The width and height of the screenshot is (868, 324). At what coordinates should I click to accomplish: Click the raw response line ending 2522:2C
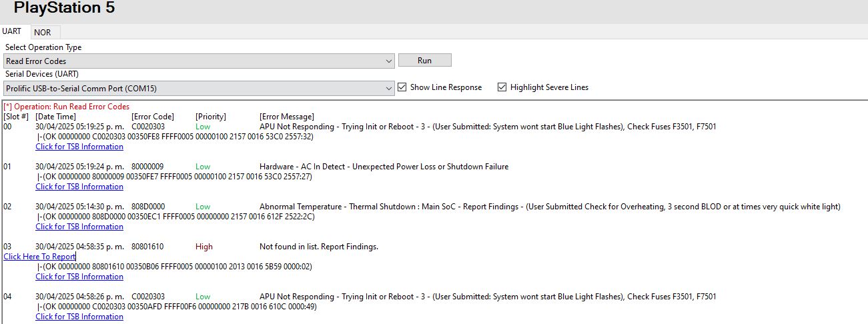[x=175, y=217]
